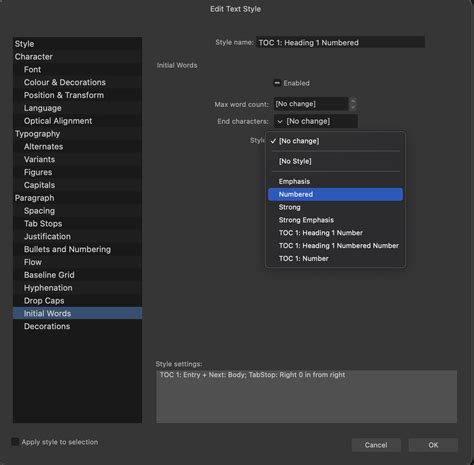The width and height of the screenshot is (474, 465).
Task: Adjust the Max word count stepper
Action: [353, 104]
